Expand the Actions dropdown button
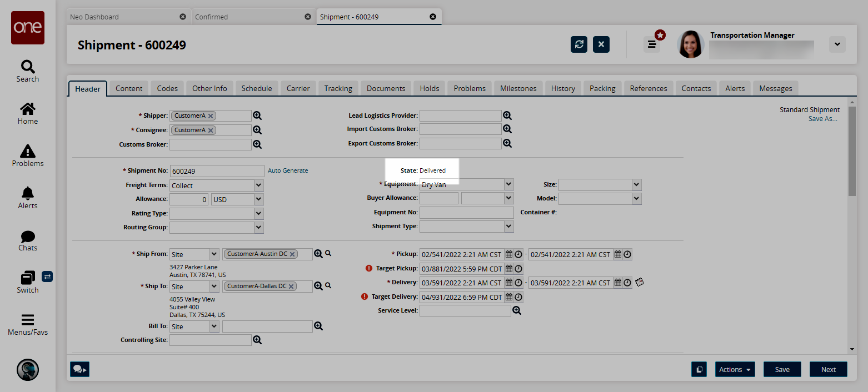This screenshot has width=868, height=392. tap(734, 369)
